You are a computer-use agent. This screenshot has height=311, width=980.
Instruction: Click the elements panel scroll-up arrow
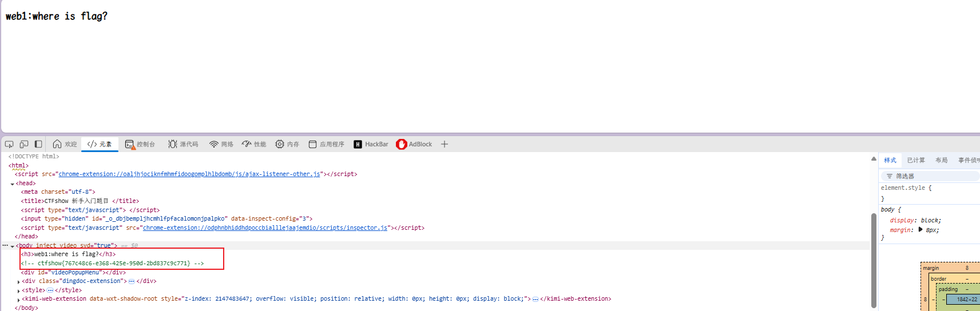(874, 159)
